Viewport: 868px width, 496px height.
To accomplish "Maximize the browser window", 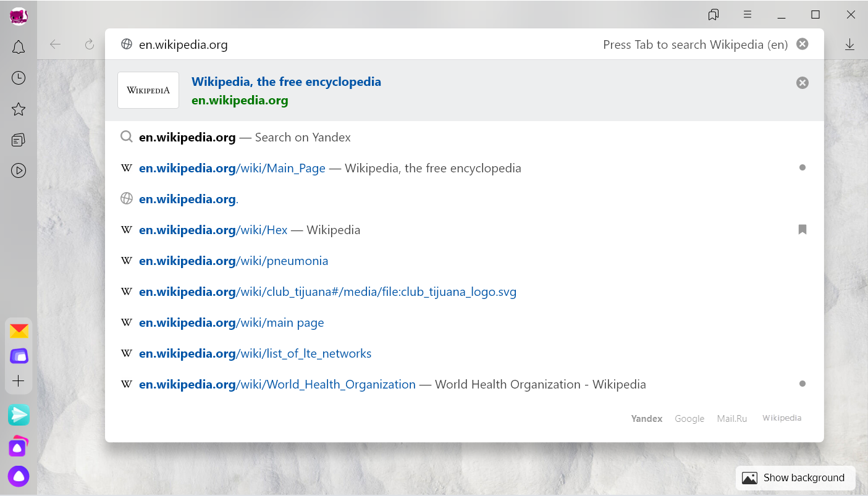I will click(815, 14).
